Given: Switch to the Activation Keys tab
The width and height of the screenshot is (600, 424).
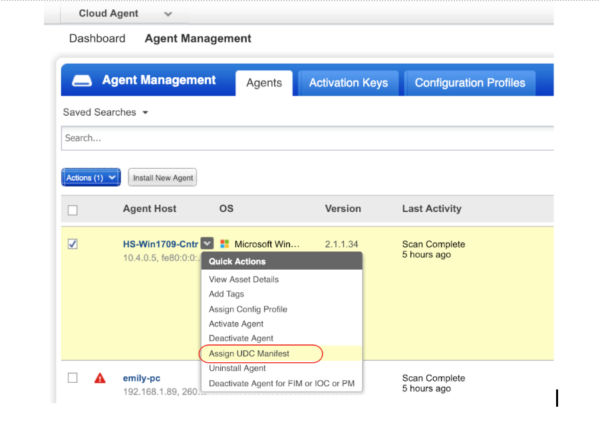Looking at the screenshot, I should (348, 83).
